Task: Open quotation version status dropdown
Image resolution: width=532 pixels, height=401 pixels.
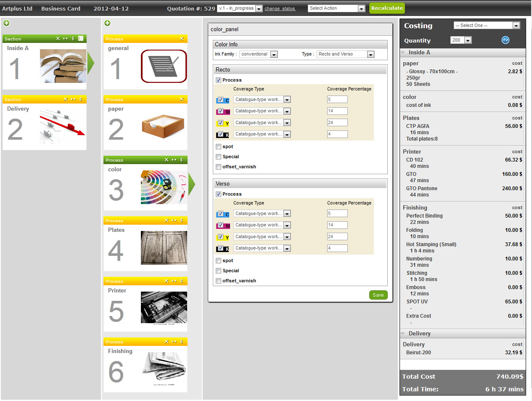Action: pos(240,8)
